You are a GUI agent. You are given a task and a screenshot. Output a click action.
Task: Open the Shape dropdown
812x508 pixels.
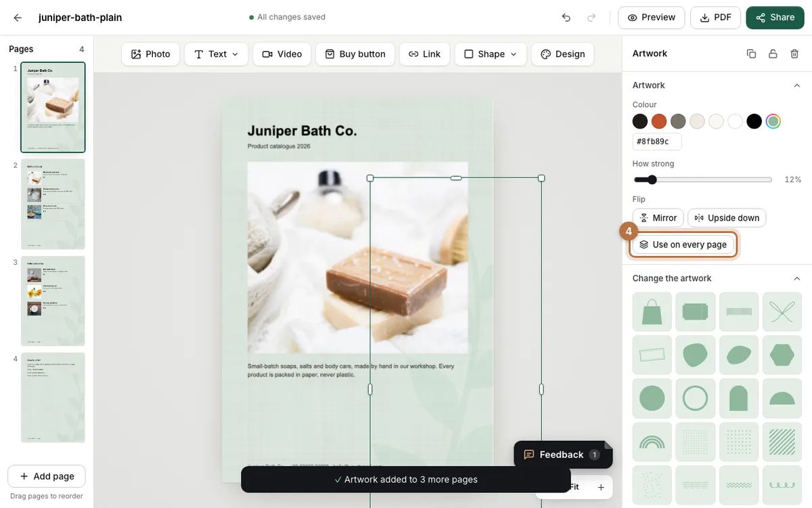[491, 54]
